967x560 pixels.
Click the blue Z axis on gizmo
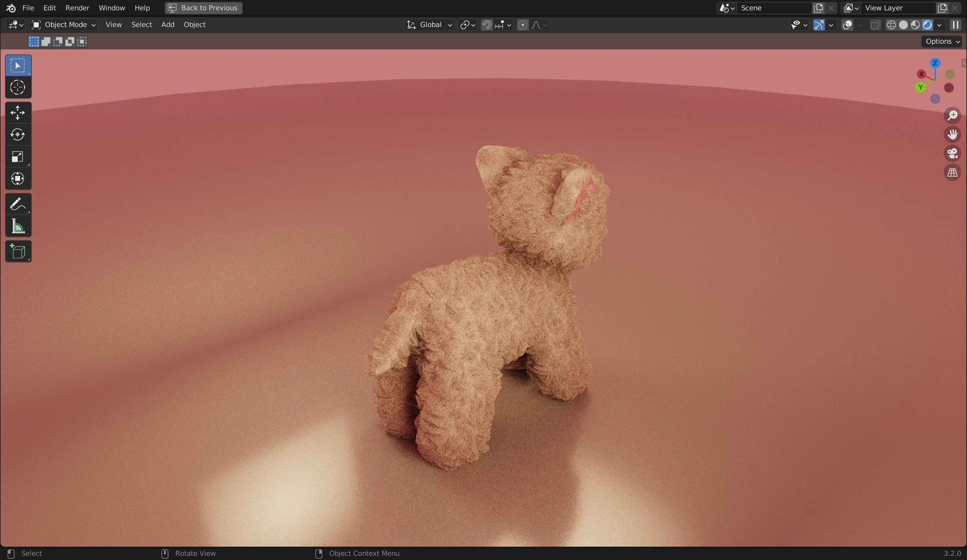(x=935, y=63)
